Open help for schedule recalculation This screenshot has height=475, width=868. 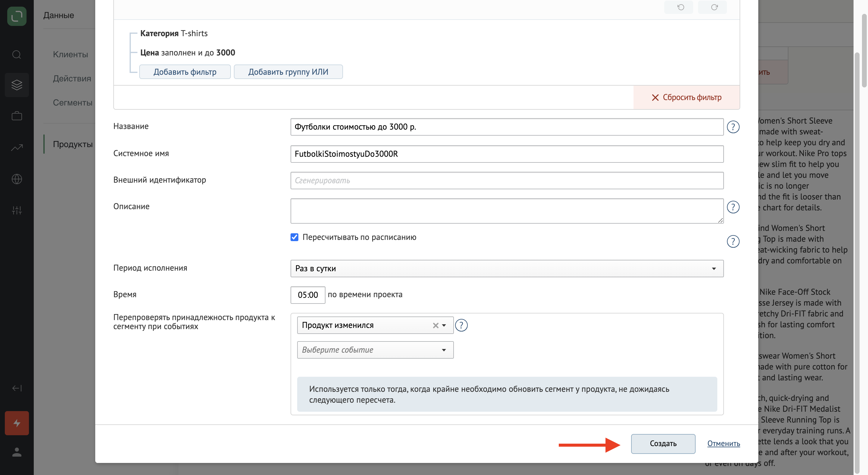pos(733,241)
